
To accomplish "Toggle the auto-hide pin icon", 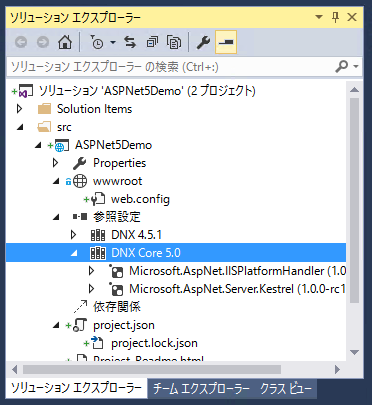I will click(336, 17).
